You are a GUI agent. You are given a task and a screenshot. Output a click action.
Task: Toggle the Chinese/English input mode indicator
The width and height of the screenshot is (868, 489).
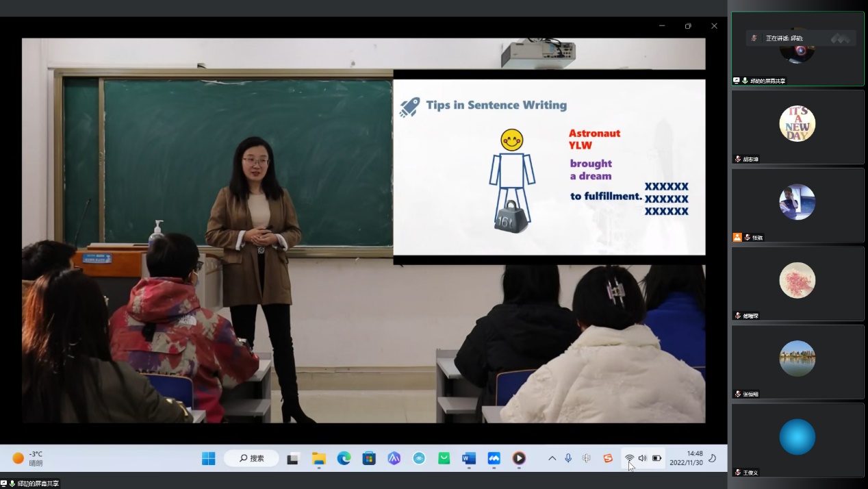click(x=587, y=458)
